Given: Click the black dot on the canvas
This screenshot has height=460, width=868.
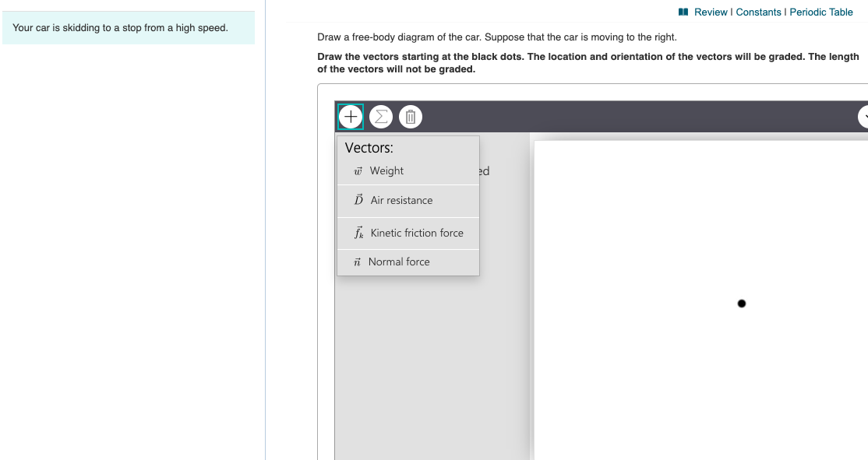Looking at the screenshot, I should [742, 304].
